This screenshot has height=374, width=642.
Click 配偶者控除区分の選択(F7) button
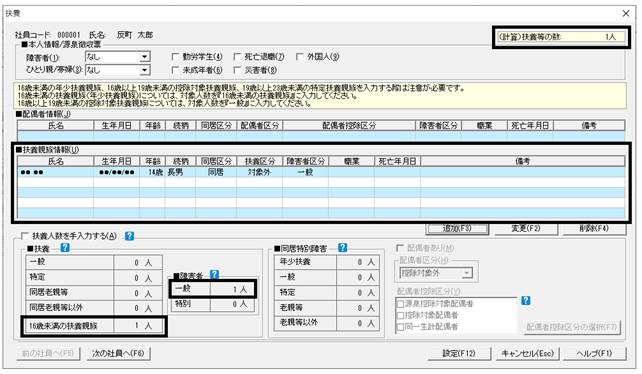(572, 327)
